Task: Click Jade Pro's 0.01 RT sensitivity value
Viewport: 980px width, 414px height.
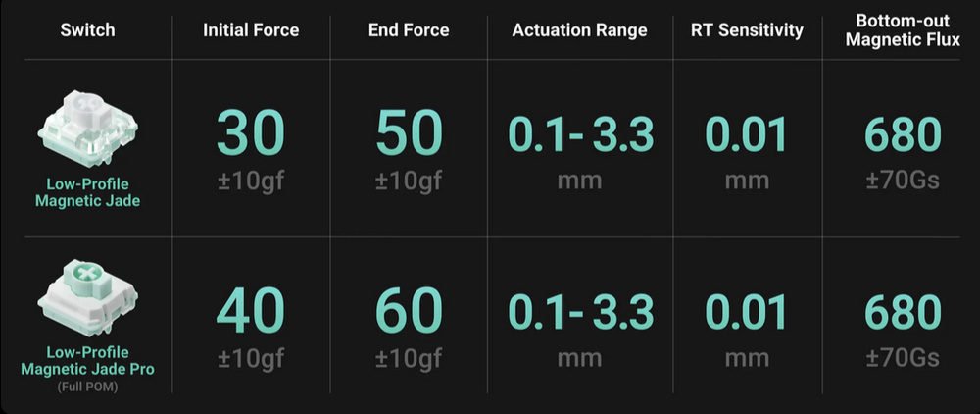Action: pos(747,312)
